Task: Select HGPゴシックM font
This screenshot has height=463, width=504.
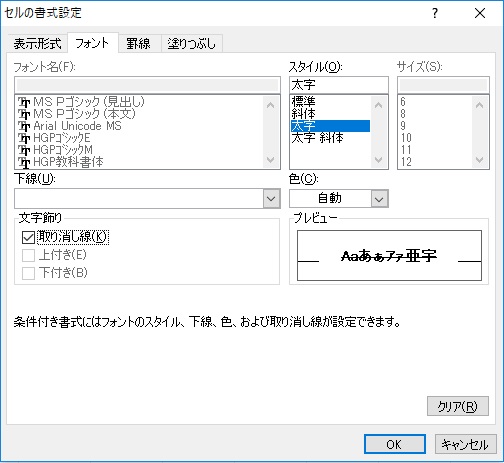Action: (x=63, y=150)
